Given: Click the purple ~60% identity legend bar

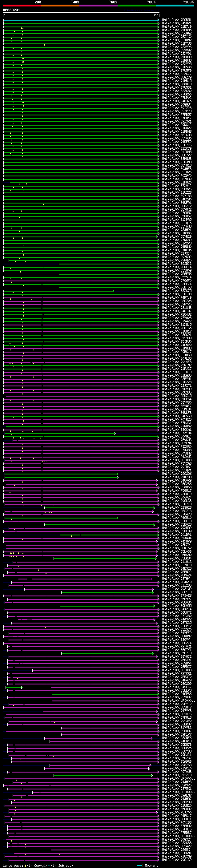Looking at the screenshot, I should [x=98, y=6].
